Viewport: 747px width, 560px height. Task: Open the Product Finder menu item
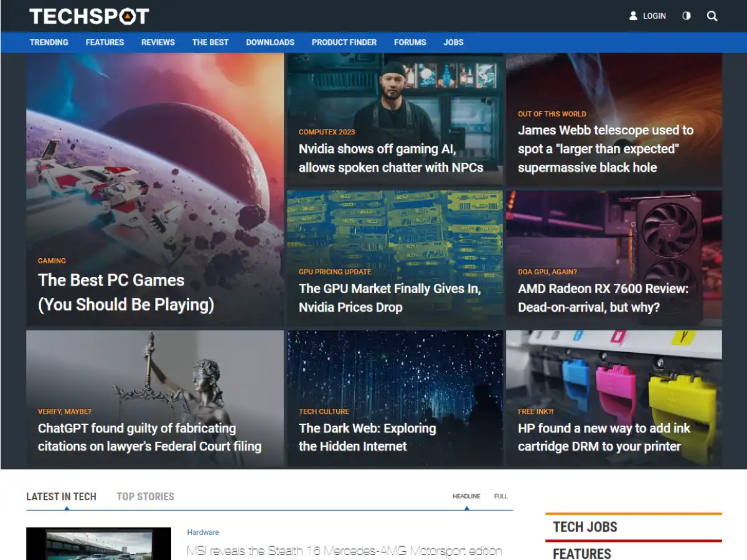click(x=344, y=42)
